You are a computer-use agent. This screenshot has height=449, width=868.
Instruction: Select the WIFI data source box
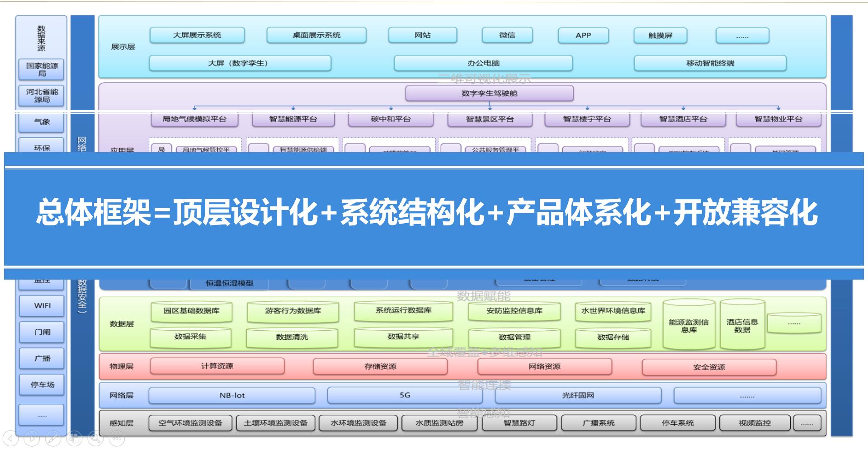tap(42, 306)
